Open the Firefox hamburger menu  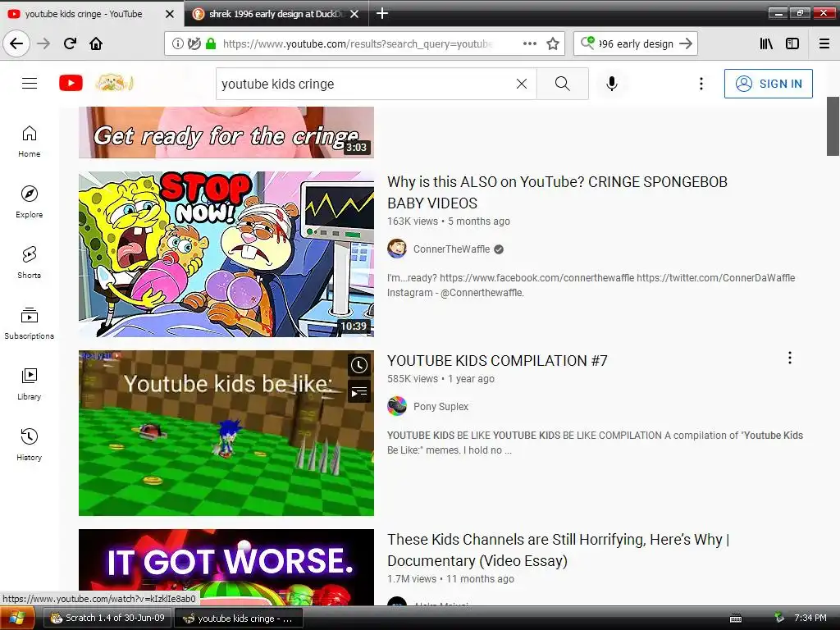[x=824, y=44]
